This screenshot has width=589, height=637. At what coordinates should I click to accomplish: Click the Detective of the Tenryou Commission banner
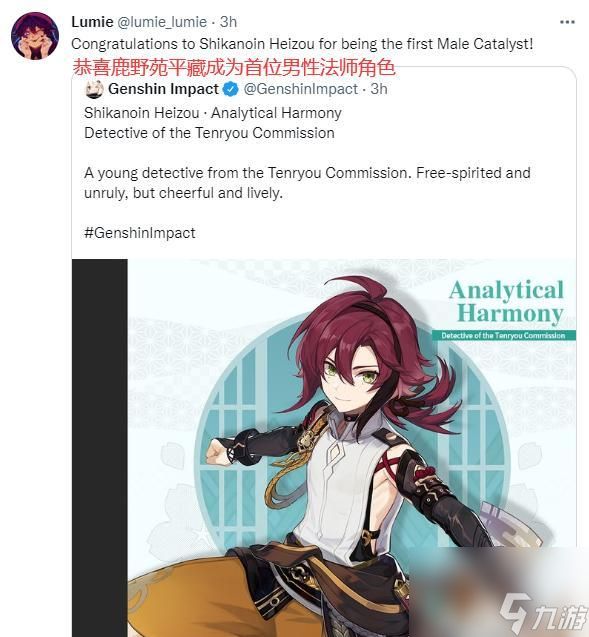503,336
